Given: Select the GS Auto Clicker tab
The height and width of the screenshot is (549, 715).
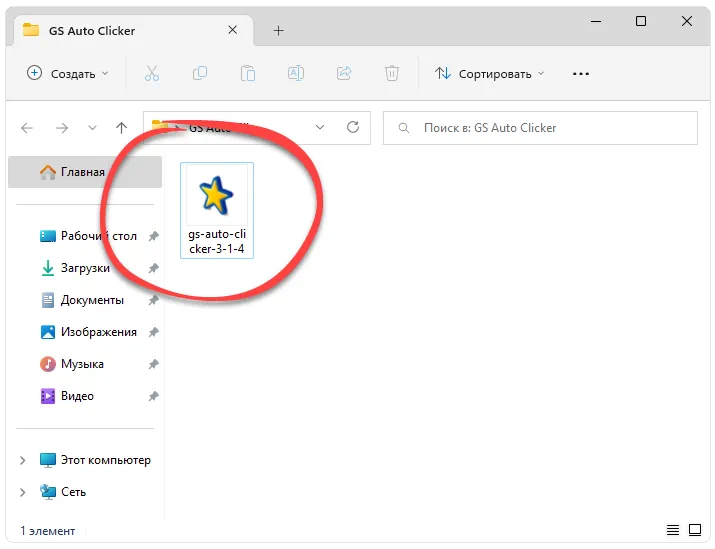Looking at the screenshot, I should coord(133,31).
